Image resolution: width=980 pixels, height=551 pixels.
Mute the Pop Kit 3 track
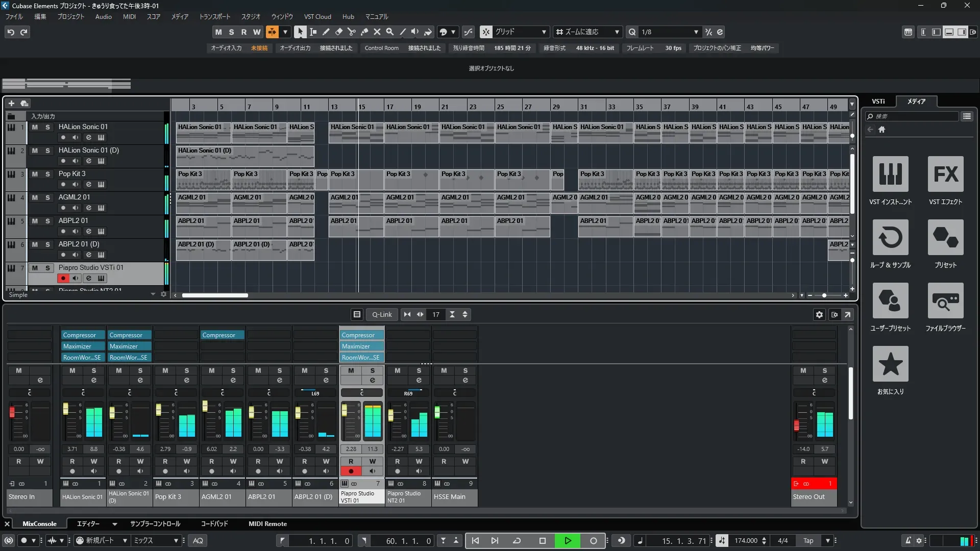click(35, 174)
